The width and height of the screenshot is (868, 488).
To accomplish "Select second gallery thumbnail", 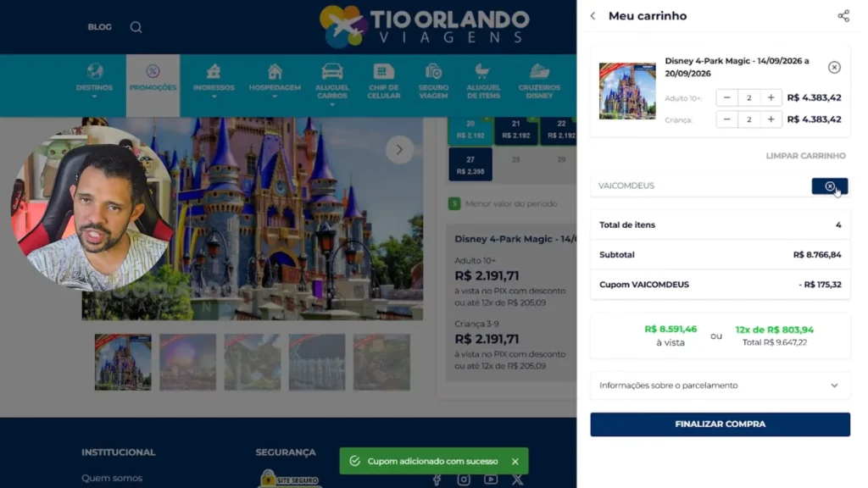I will coord(187,363).
